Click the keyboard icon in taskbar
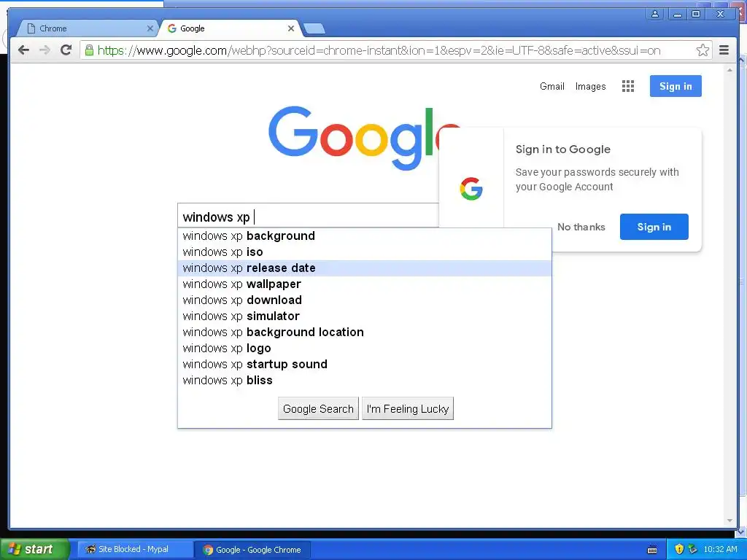Image resolution: width=747 pixels, height=560 pixels. [x=652, y=550]
